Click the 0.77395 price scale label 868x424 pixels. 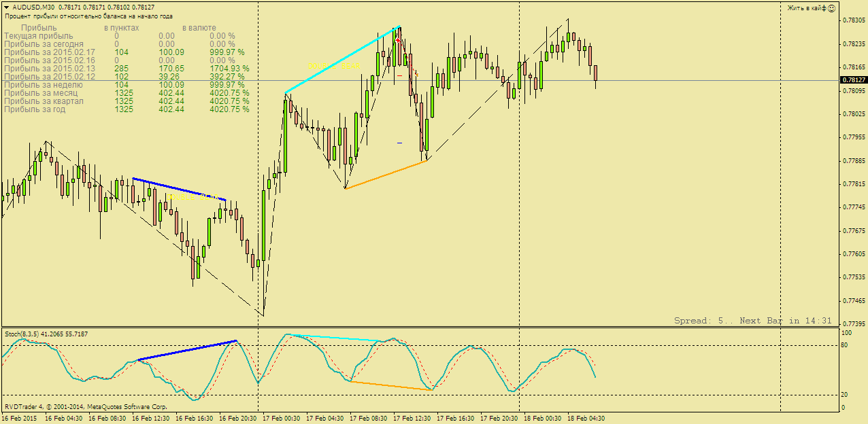(x=853, y=323)
